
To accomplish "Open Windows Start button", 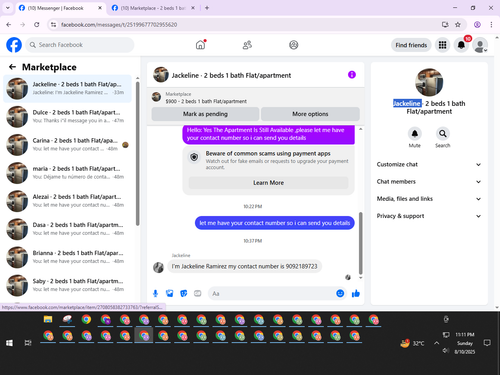I will [9, 343].
